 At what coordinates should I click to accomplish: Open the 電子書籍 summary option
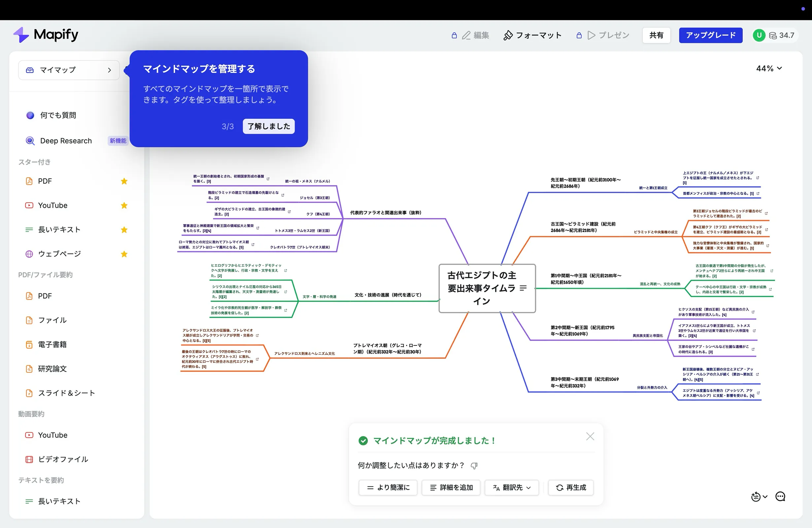(x=52, y=344)
